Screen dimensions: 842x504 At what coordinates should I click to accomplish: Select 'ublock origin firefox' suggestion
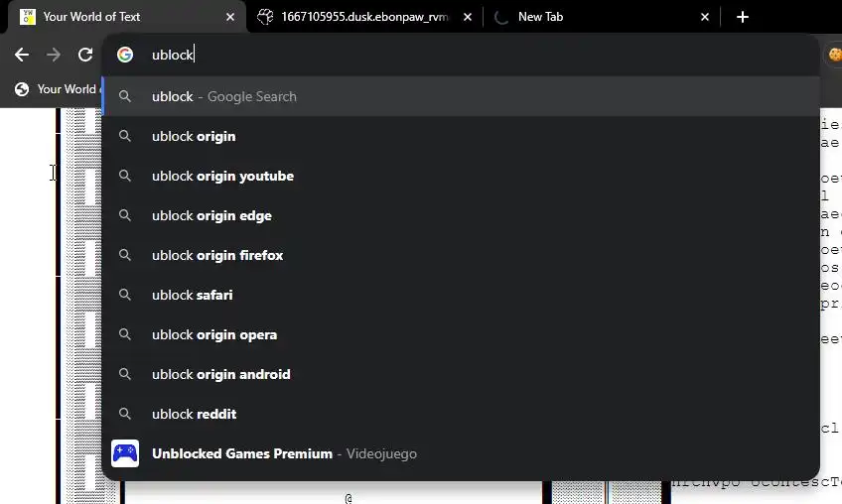coord(217,255)
